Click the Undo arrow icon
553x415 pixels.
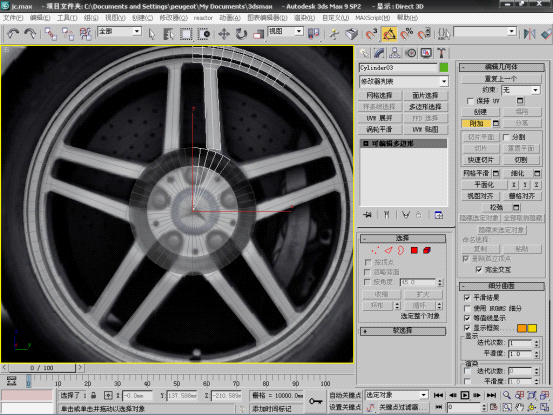[13, 34]
